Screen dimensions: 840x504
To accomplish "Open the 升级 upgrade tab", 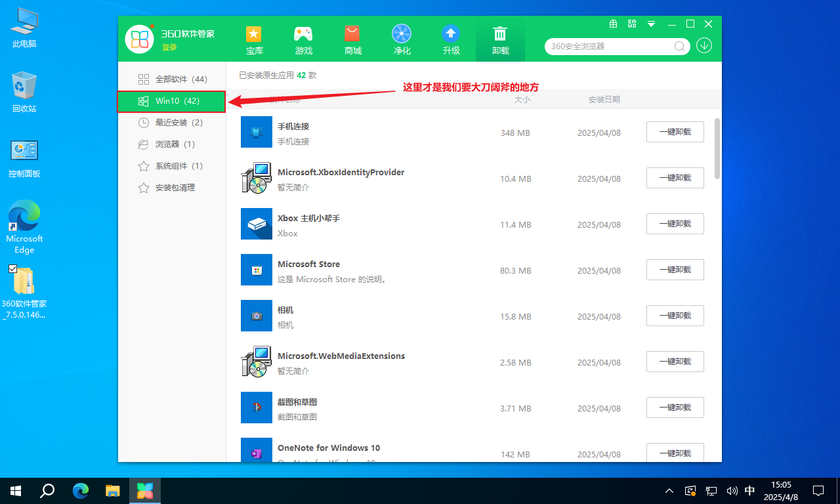I will [x=451, y=40].
